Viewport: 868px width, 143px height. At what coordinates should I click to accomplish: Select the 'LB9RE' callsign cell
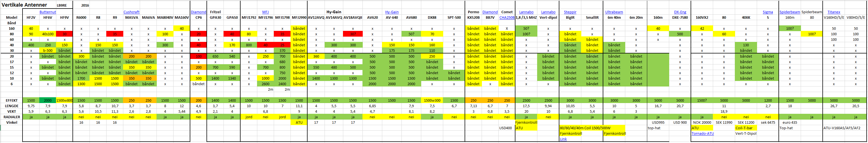[x=62, y=6]
